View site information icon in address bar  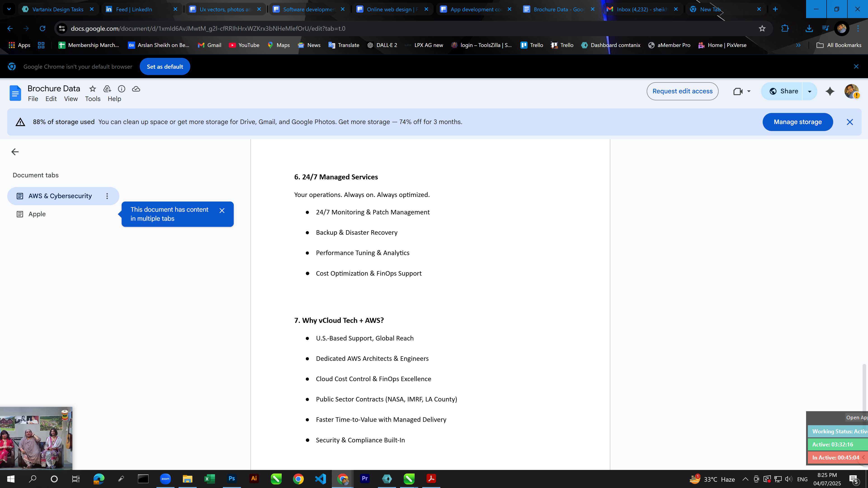tap(62, 29)
